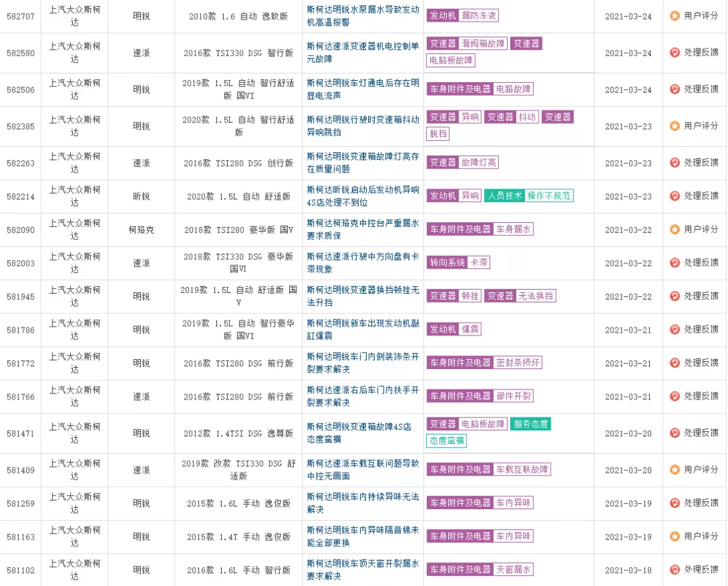This screenshot has height=586, width=728.
Task: Click status icon in row 581259
Action: (x=675, y=503)
